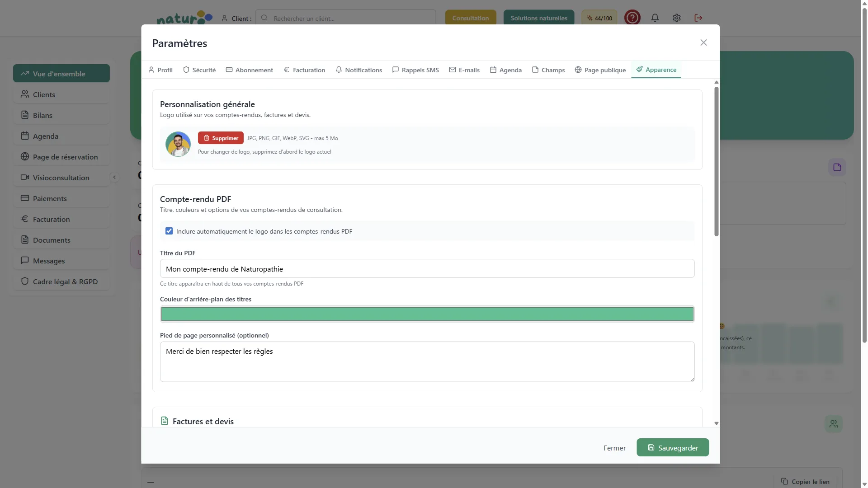Switch to the Abonnement tab

click(x=250, y=70)
